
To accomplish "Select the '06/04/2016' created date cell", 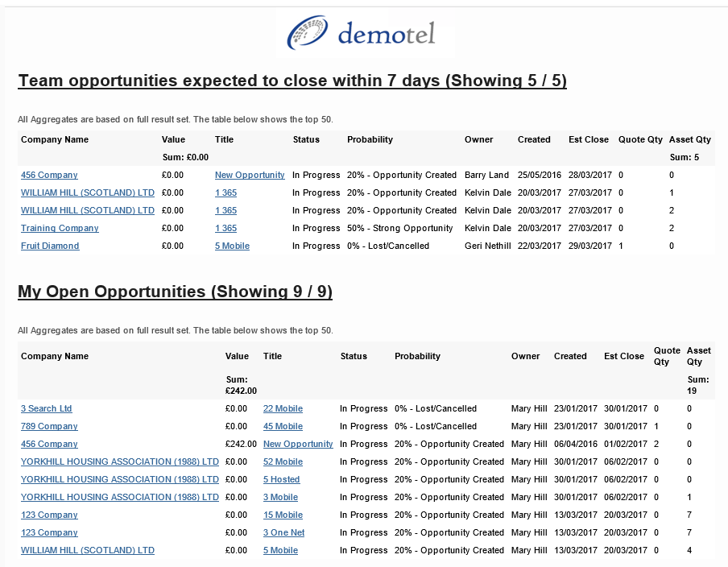I will [x=576, y=444].
